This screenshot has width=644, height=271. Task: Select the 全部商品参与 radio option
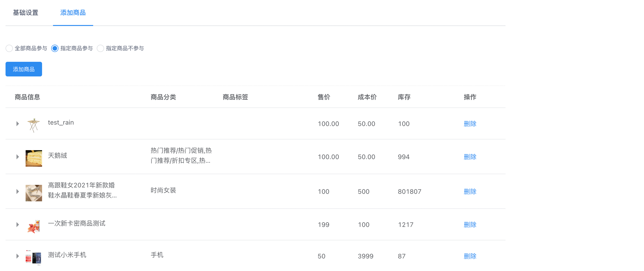[x=9, y=48]
